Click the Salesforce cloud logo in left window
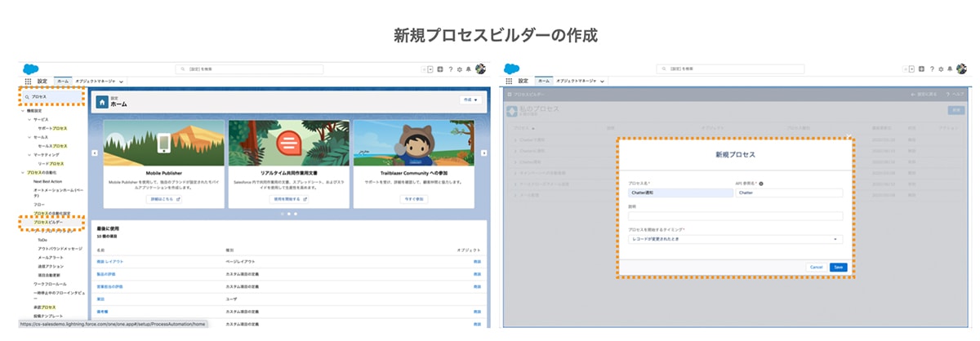Viewport: 980px width, 341px height. click(29, 69)
